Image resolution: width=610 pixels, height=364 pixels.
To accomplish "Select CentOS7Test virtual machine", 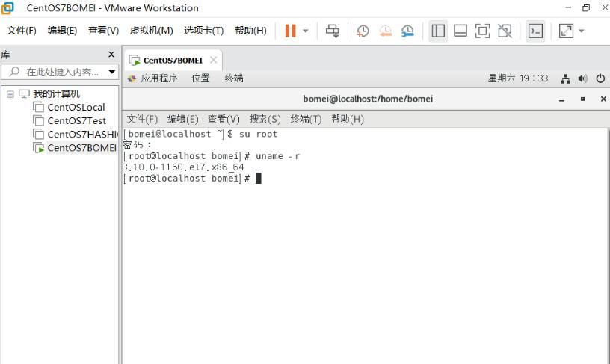I will (77, 121).
